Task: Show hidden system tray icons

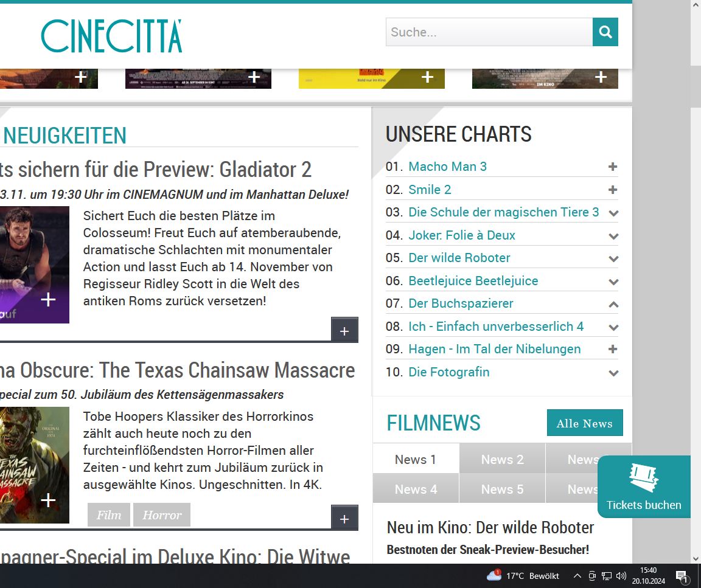Action: pos(577,575)
